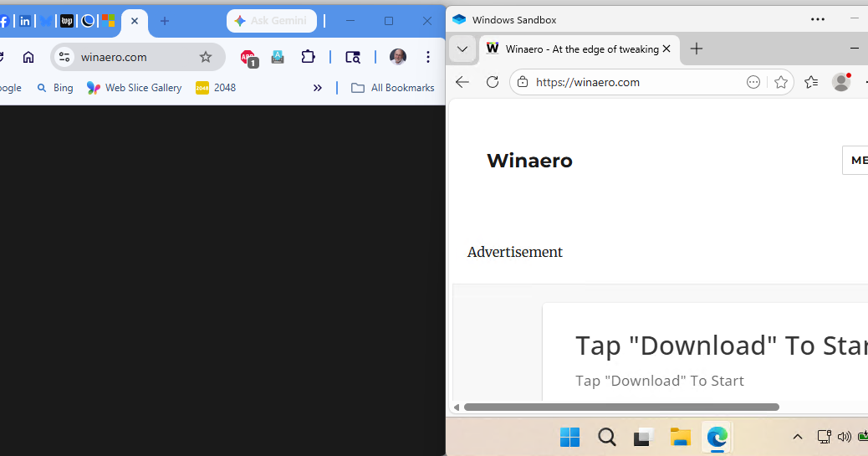Click the Adblock Plus extension icon in Chrome
The height and width of the screenshot is (456, 868).
click(248, 57)
